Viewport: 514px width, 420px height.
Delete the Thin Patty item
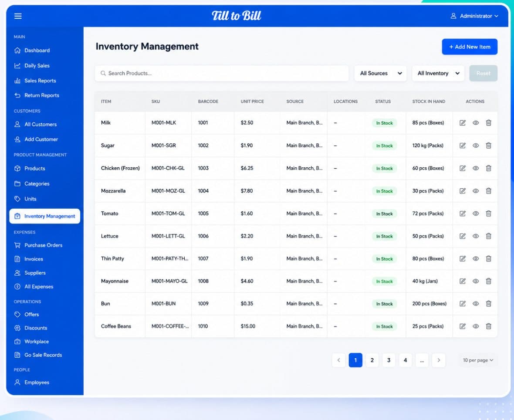(x=488, y=259)
